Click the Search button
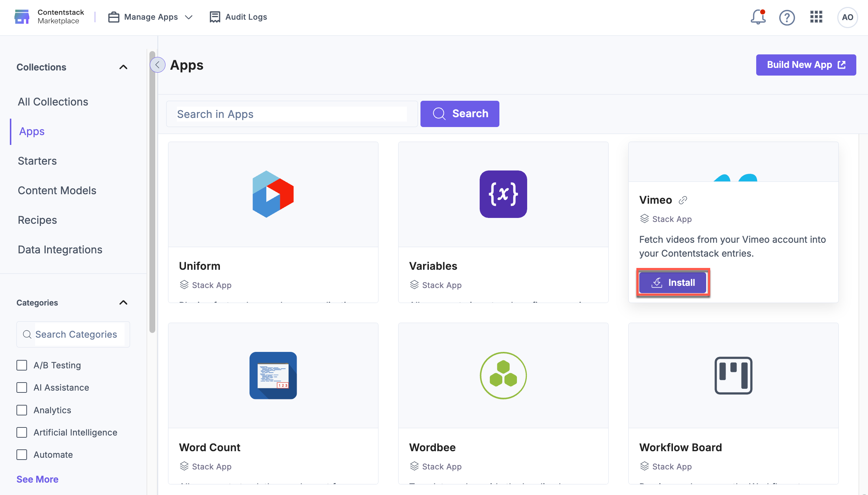Viewport: 868px width, 495px height. pyautogui.click(x=460, y=114)
